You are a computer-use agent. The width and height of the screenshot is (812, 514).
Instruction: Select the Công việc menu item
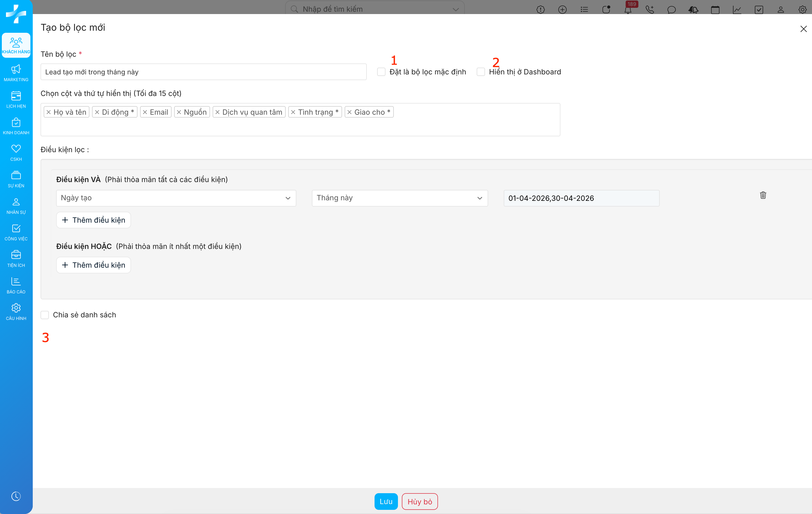pyautogui.click(x=16, y=232)
